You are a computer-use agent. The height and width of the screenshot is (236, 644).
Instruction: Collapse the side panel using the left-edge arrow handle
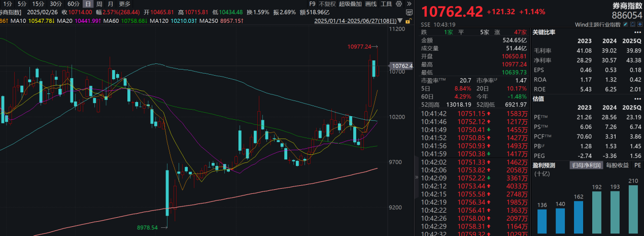point(417,177)
